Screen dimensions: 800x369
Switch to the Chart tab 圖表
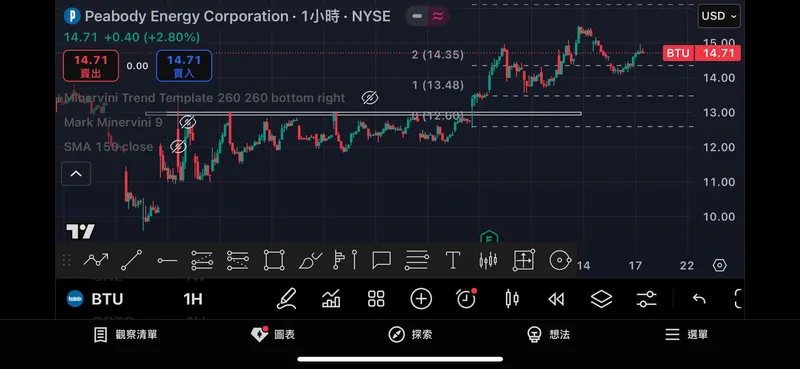(x=273, y=335)
